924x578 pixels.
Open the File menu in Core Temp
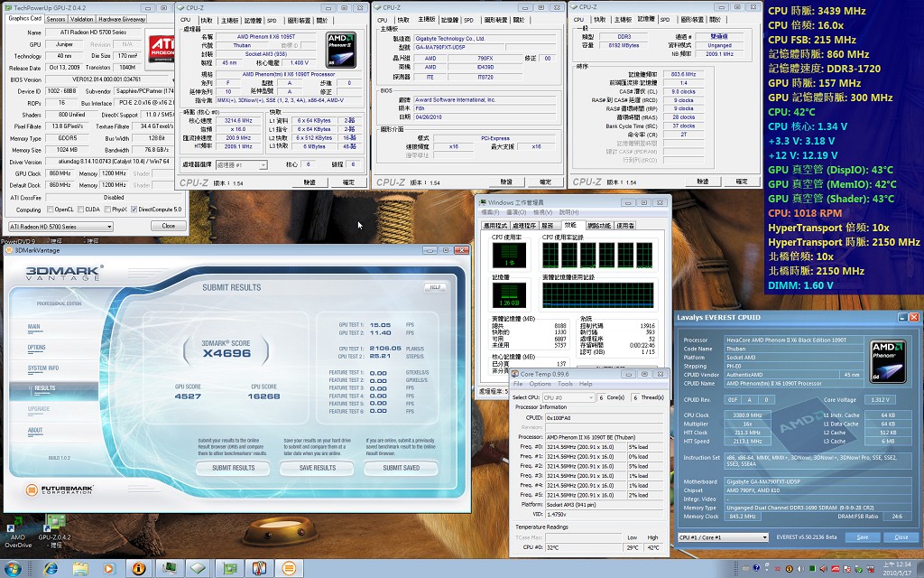pos(518,384)
